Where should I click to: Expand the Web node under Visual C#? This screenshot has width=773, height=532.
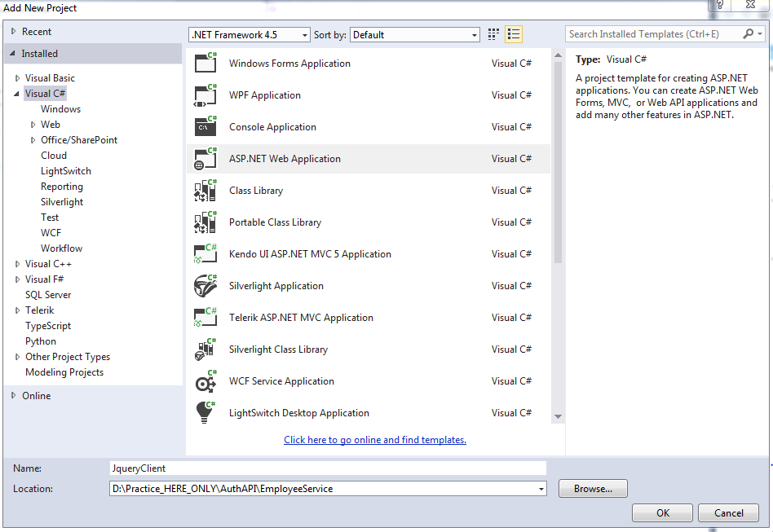tap(33, 125)
